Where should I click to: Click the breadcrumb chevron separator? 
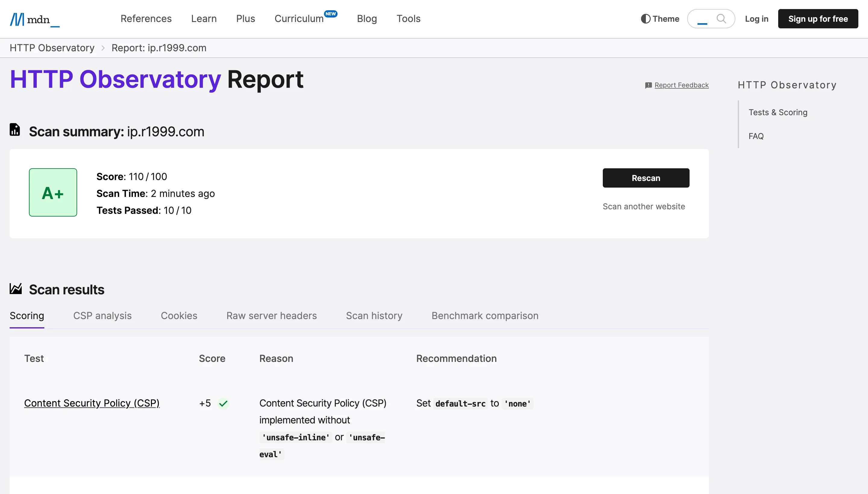(x=103, y=48)
